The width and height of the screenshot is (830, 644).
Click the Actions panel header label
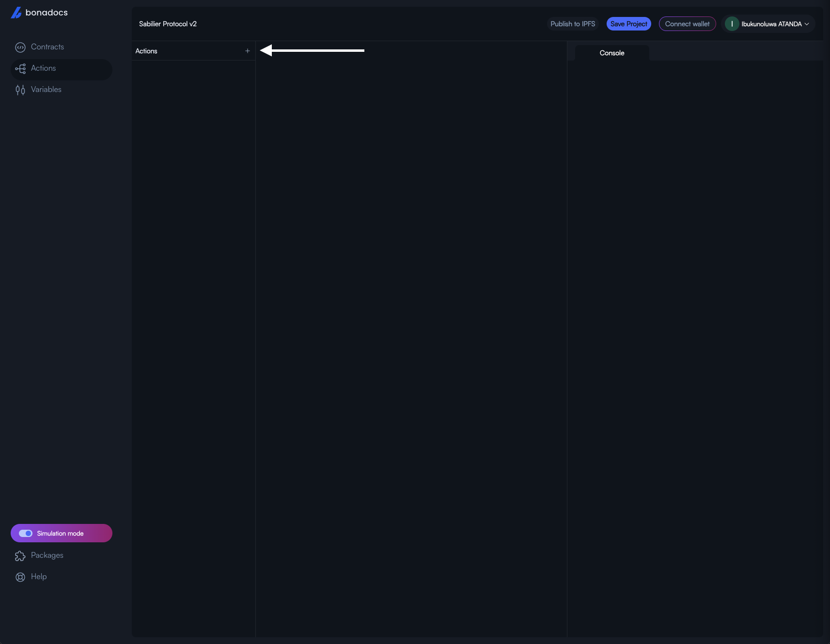146,51
